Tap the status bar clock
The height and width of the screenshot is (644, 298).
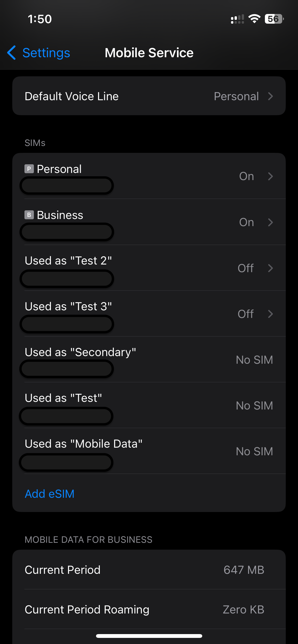(40, 19)
